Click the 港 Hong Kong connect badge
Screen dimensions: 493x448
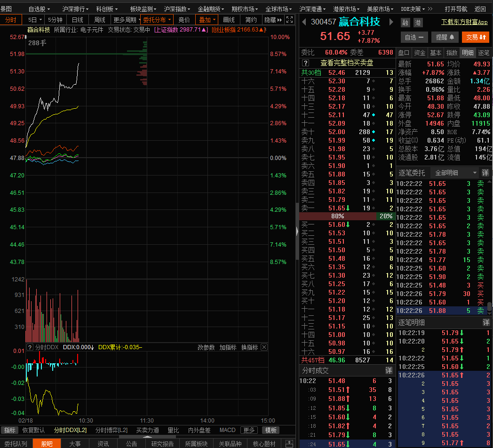(x=418, y=23)
